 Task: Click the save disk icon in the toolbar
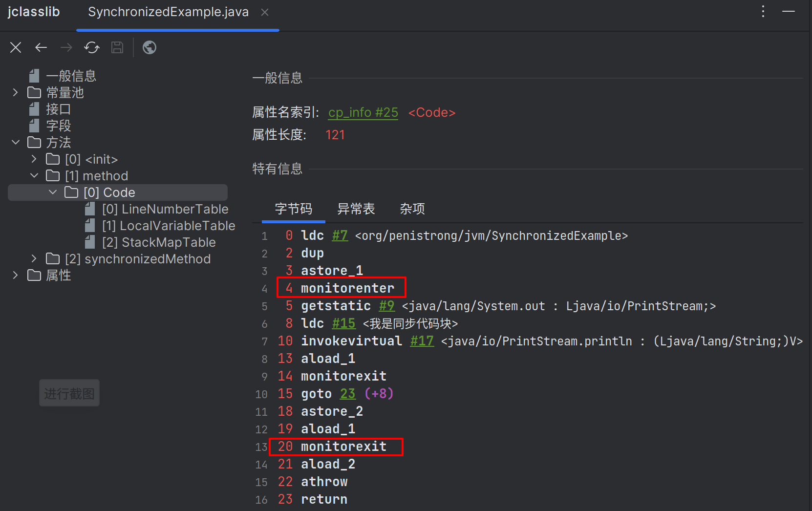[117, 47]
